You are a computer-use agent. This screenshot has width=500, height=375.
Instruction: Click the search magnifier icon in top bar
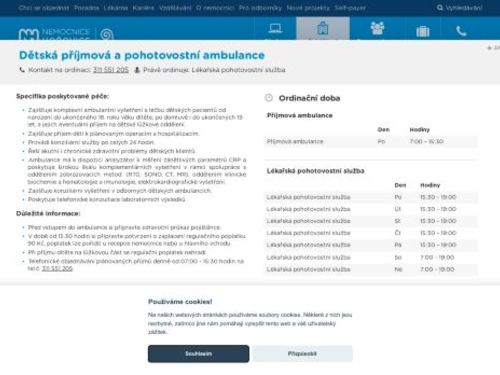pos(440,7)
